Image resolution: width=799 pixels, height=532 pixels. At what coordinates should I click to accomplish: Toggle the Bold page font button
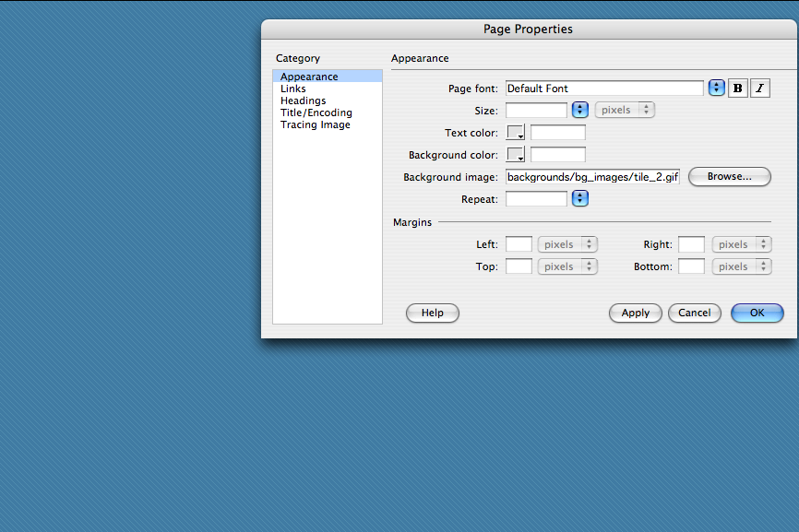738,89
